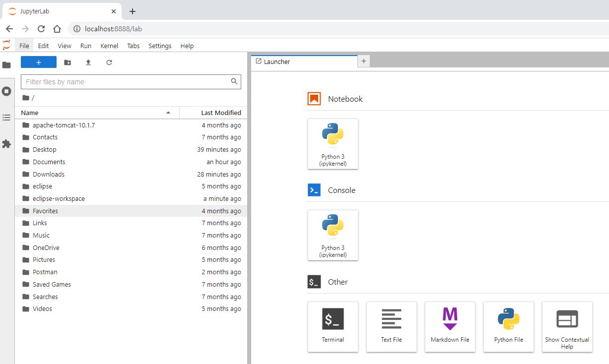609x364 pixels.
Task: Click the New Folder icon
Action: coord(68,62)
